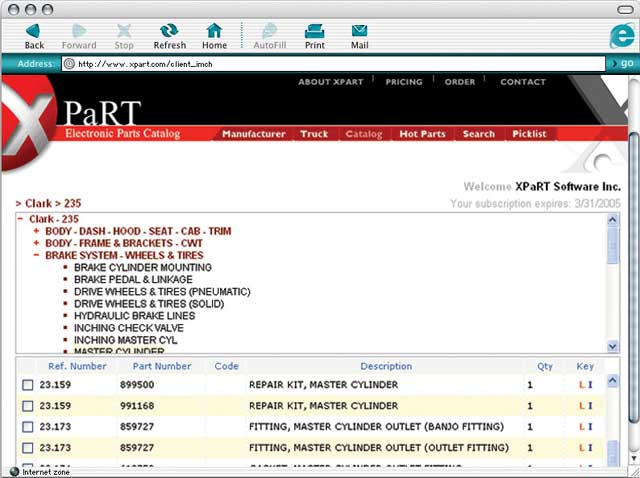
Task: Click the AutoFill toolbar icon
Action: coord(269,31)
